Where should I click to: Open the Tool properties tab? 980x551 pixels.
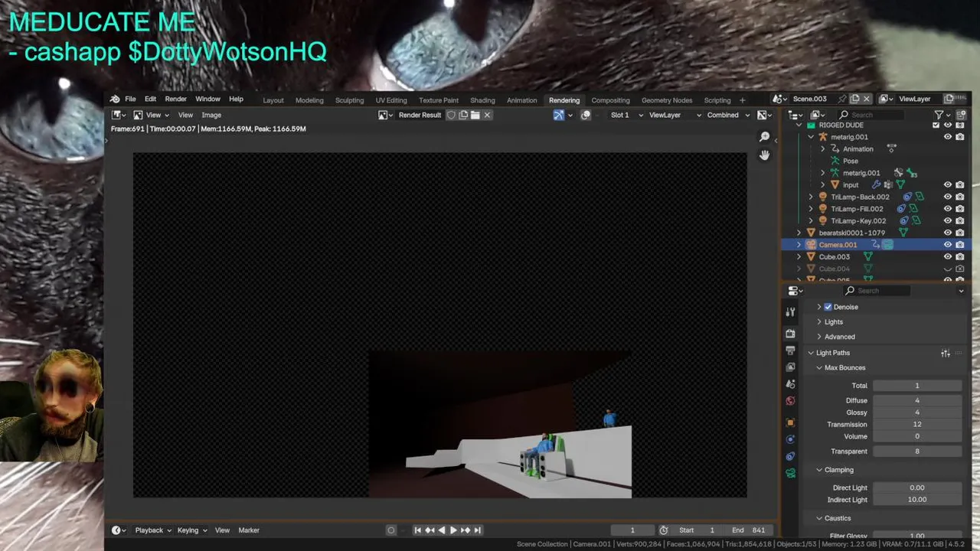[x=790, y=312]
